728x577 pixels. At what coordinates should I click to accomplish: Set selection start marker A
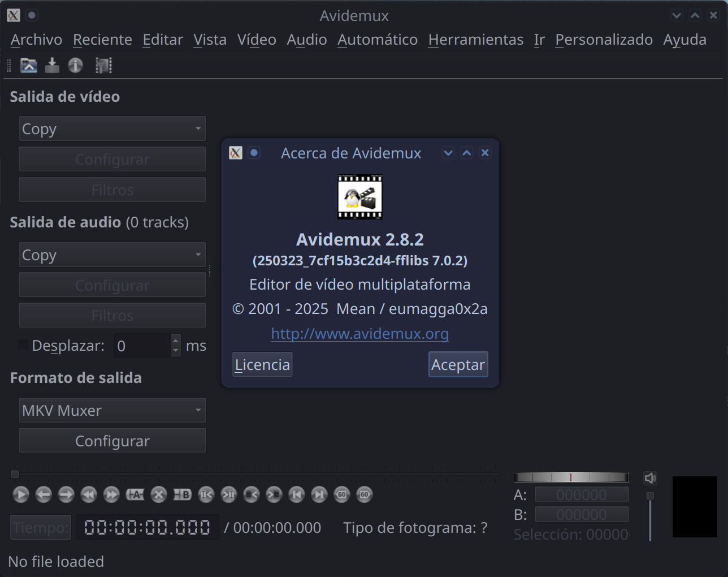click(135, 494)
